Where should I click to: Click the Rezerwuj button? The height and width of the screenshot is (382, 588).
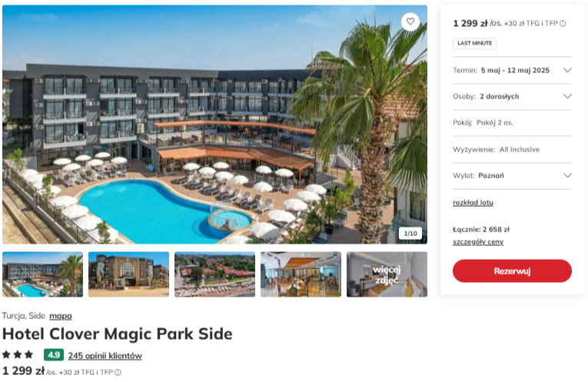click(x=512, y=271)
